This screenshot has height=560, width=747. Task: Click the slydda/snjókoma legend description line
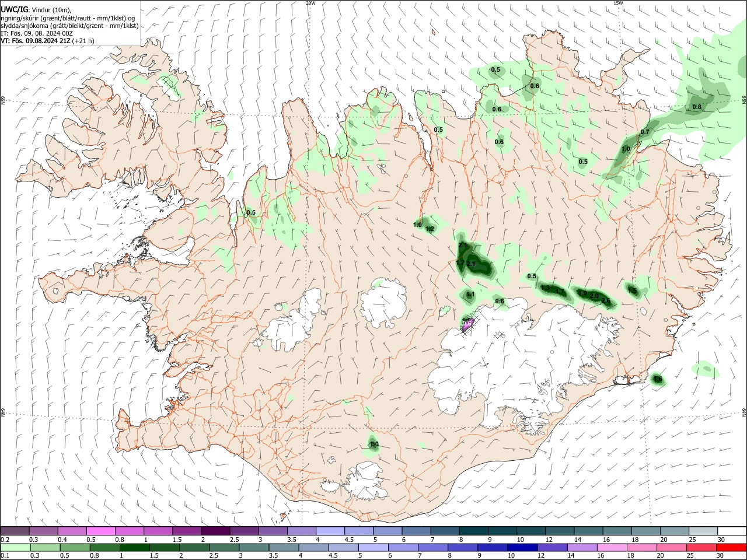(x=69, y=26)
